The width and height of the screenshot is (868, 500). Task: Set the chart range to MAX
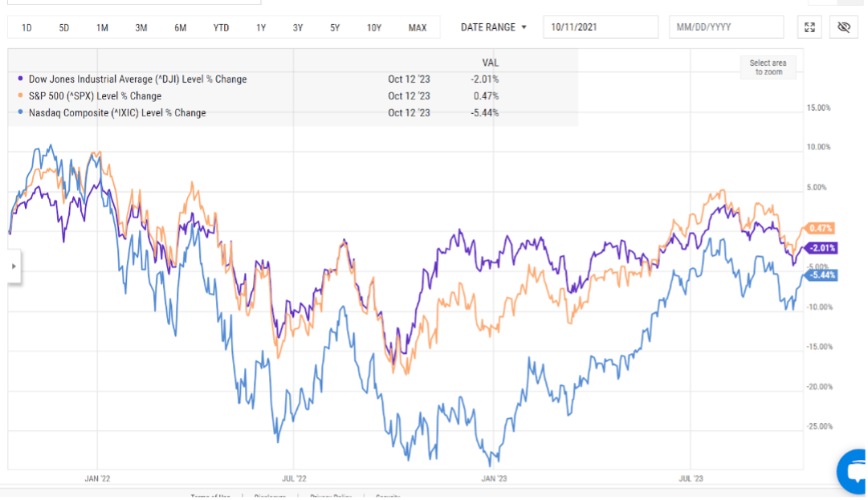coord(418,28)
